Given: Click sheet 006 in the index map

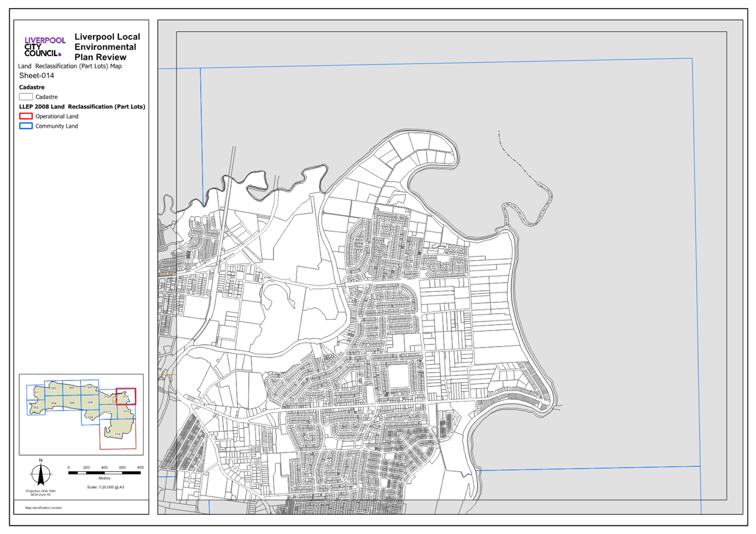Looking at the screenshot, I should (72, 403).
